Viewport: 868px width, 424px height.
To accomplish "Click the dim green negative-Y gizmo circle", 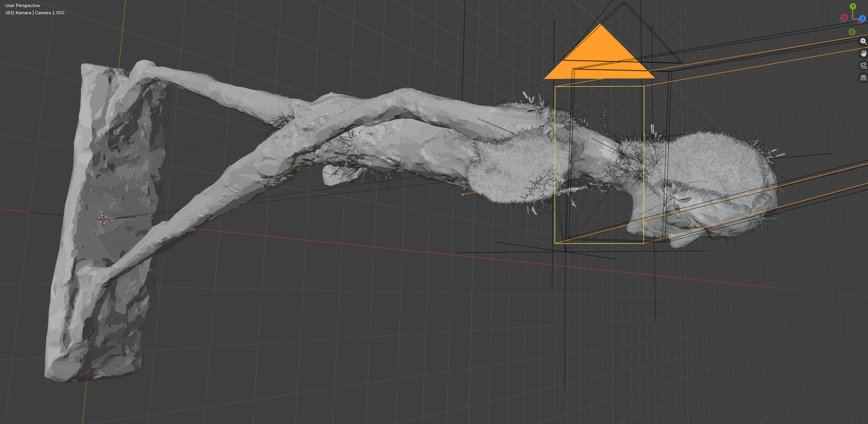I will [x=852, y=32].
